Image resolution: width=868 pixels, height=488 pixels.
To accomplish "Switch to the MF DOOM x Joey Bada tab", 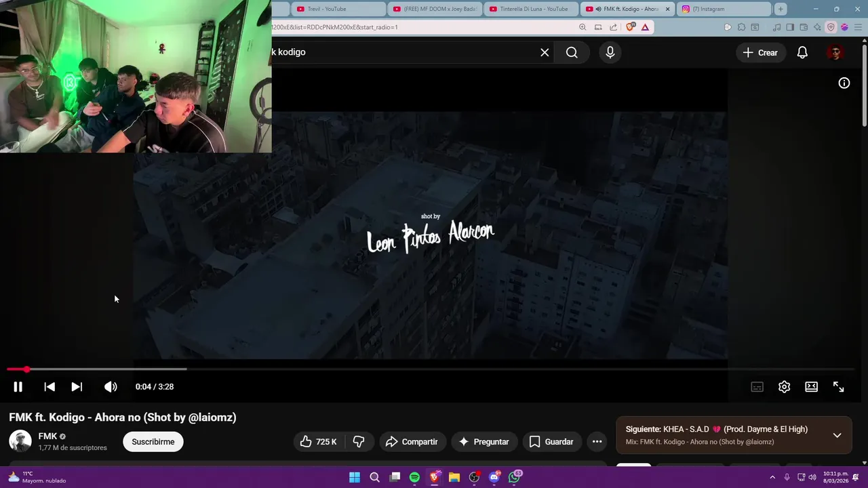I will (x=434, y=9).
